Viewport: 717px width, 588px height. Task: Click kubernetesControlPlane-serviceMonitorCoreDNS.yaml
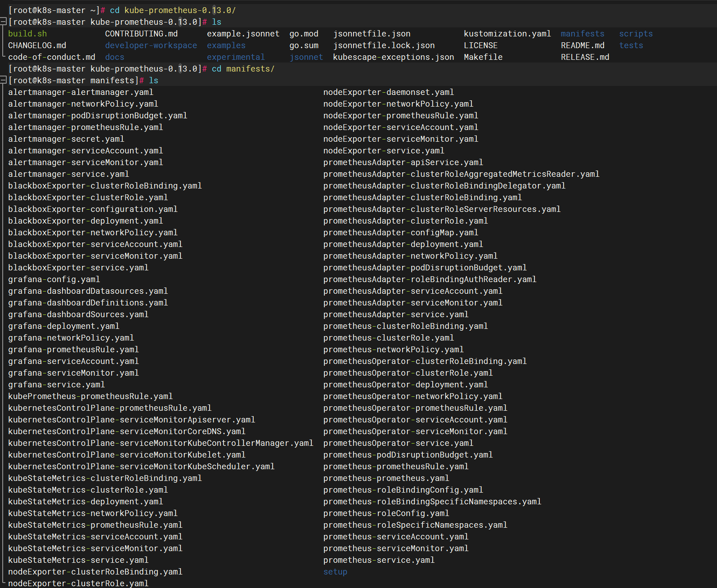[x=127, y=431]
